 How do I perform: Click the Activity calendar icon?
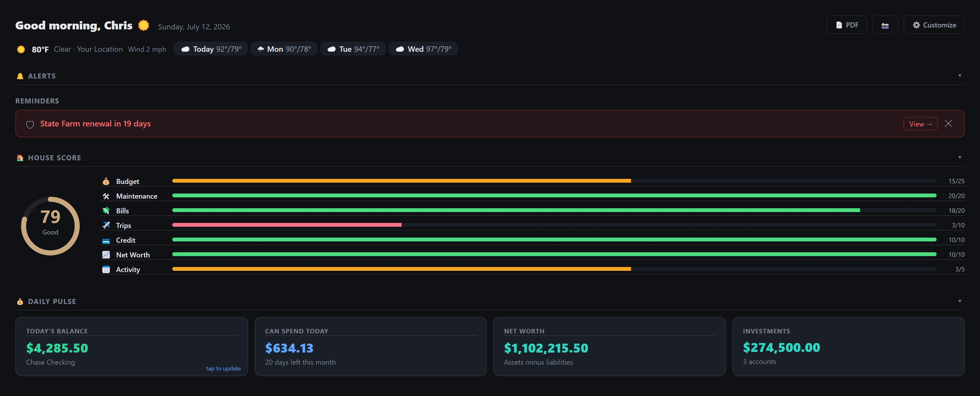coord(106,270)
